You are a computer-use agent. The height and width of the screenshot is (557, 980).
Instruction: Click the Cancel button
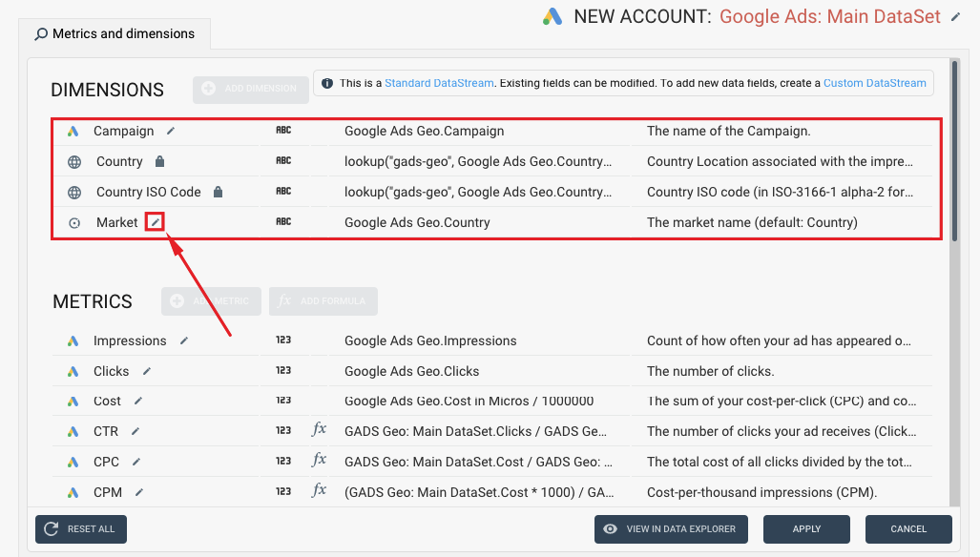pos(908,529)
